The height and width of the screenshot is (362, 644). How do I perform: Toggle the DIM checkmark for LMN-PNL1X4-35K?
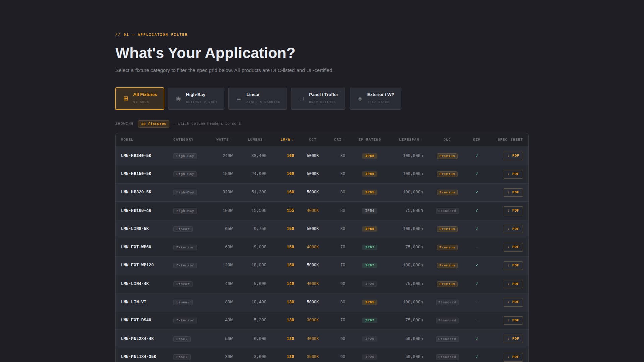tap(477, 357)
